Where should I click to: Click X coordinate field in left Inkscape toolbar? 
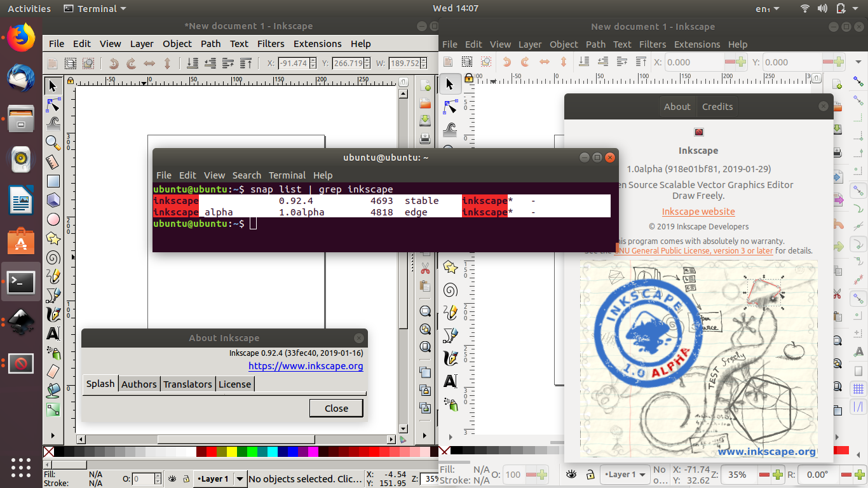296,63
